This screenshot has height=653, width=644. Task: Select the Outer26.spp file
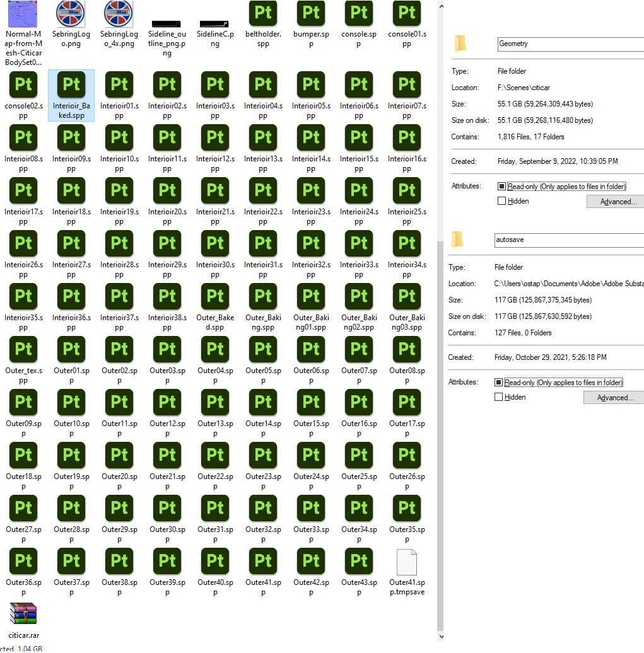point(407,466)
